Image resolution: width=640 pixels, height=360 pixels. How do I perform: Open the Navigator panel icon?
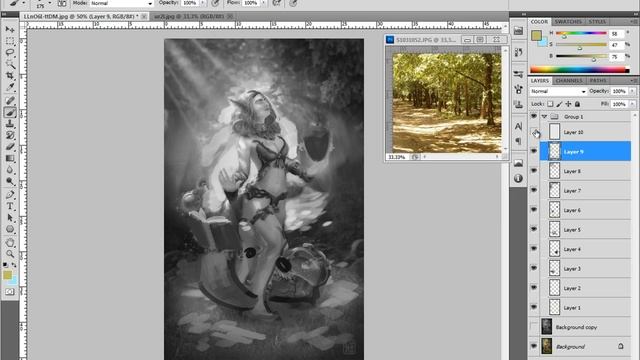tap(518, 163)
